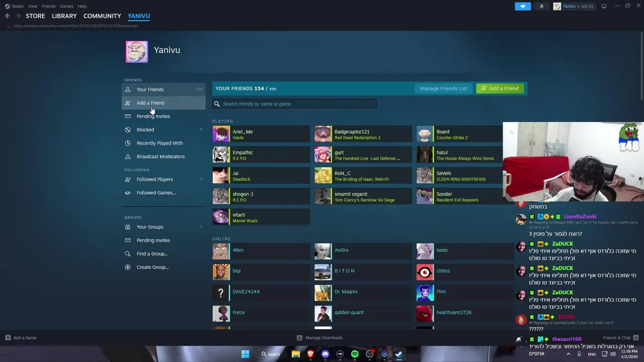Switch to the YANIVU tab
Image resolution: width=644 pixels, height=362 pixels.
click(139, 16)
